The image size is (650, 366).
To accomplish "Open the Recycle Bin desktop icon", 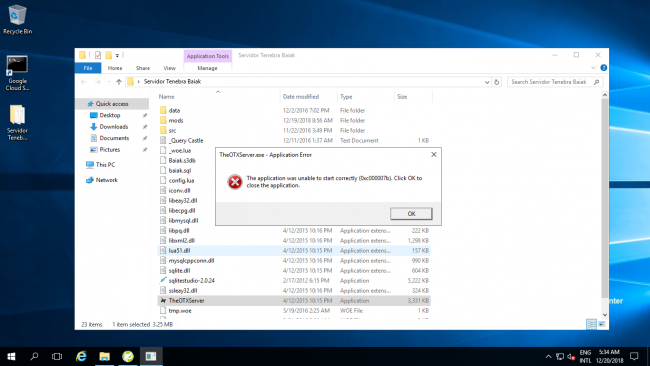I will tap(17, 19).
